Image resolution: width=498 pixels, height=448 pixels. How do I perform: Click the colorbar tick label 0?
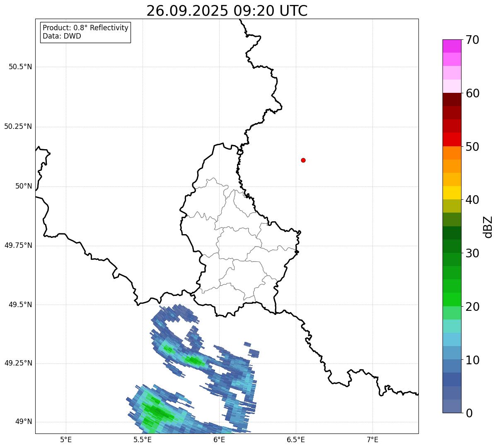click(x=469, y=413)
